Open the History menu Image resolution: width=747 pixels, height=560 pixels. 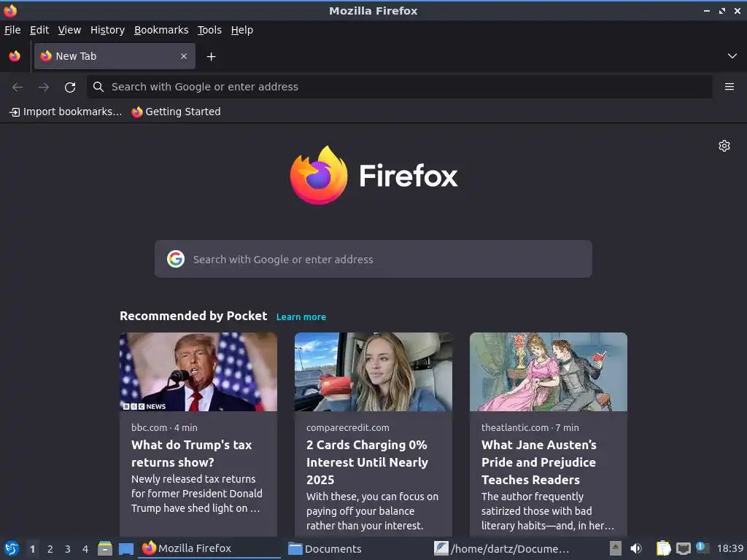(x=108, y=30)
